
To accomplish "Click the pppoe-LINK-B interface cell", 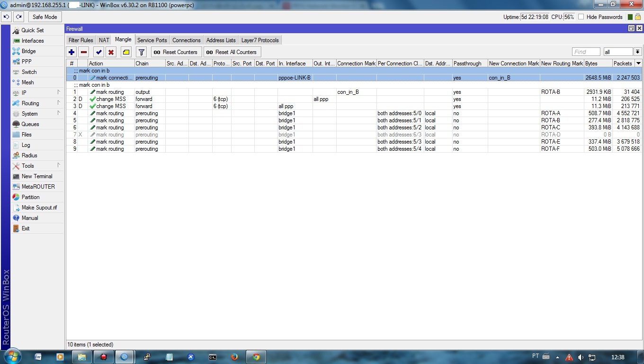I will 295,78.
